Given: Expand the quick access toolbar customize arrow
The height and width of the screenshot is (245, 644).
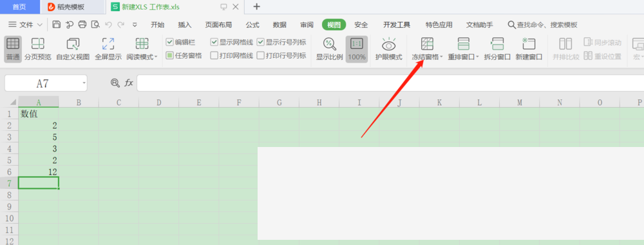Looking at the screenshot, I should 135,24.
